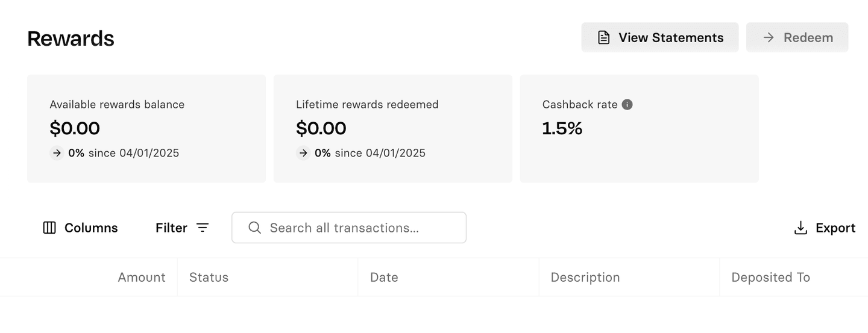This screenshot has width=868, height=333.
Task: Sort by the Status column header
Action: [209, 278]
